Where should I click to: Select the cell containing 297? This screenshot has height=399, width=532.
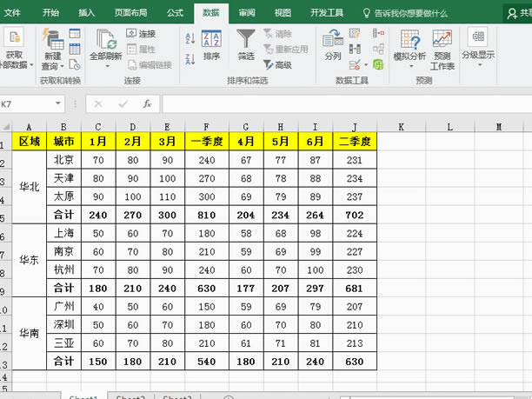coord(316,288)
